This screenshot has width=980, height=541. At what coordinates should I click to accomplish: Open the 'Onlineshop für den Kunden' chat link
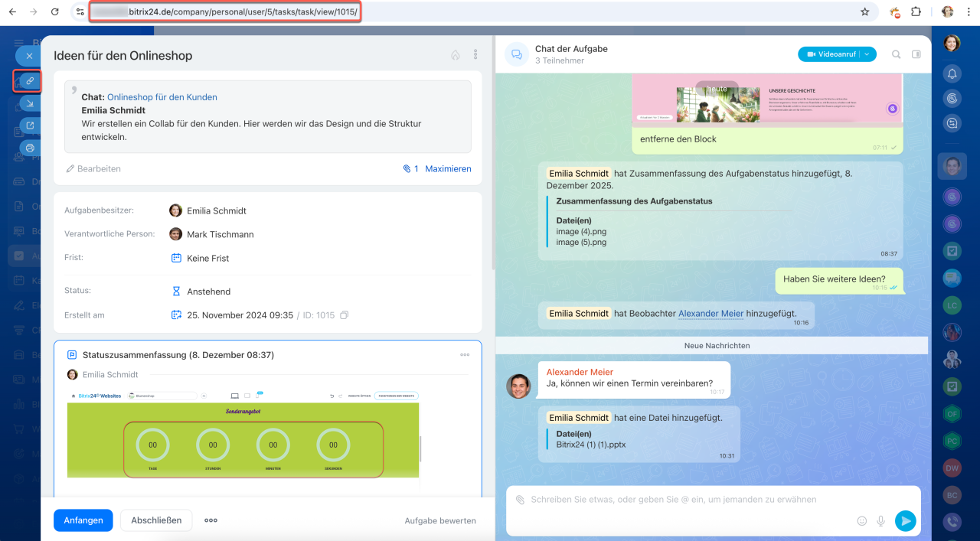[162, 97]
